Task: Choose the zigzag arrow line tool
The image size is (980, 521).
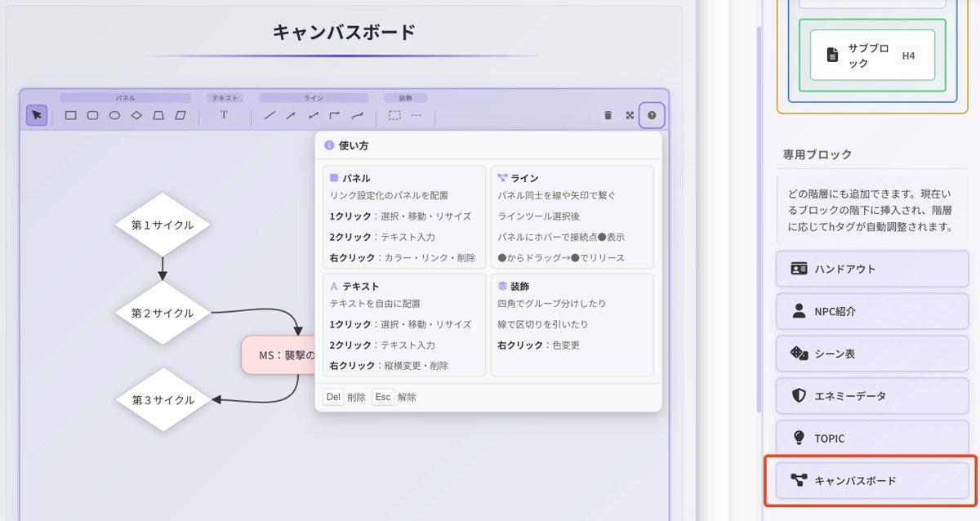Action: click(x=313, y=115)
